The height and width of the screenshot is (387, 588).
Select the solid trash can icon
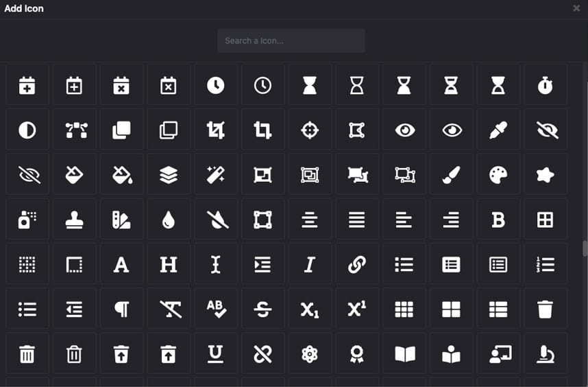coord(545,309)
